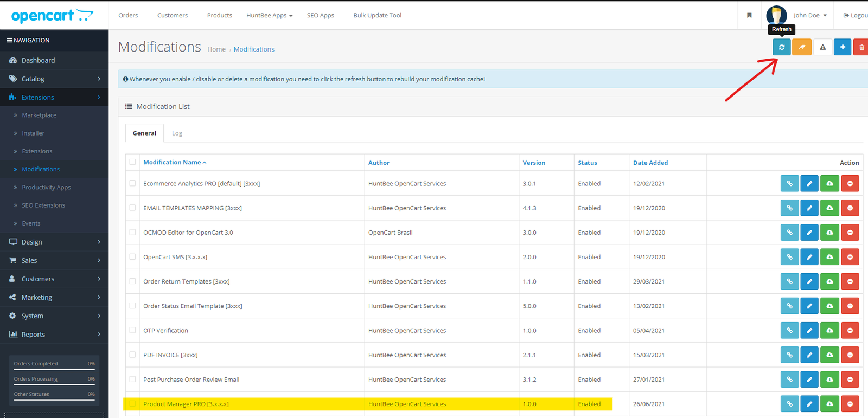Check the Order Return Templates row checkbox
This screenshot has width=868, height=418.
point(132,281)
